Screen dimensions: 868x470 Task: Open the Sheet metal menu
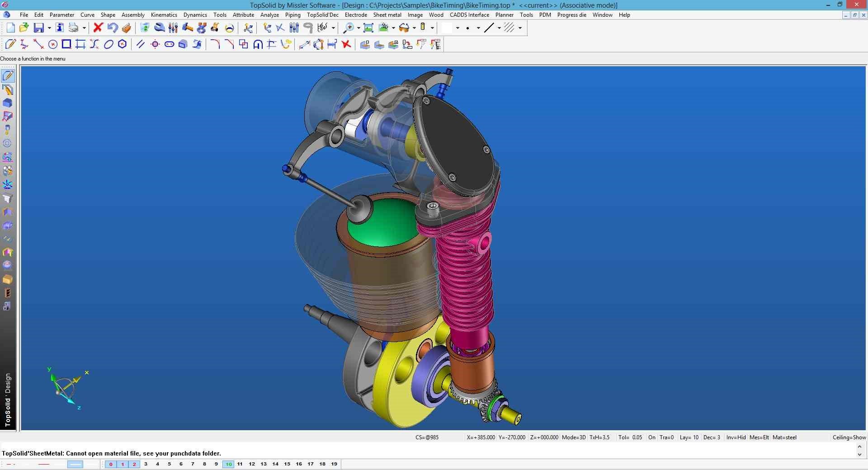point(387,15)
